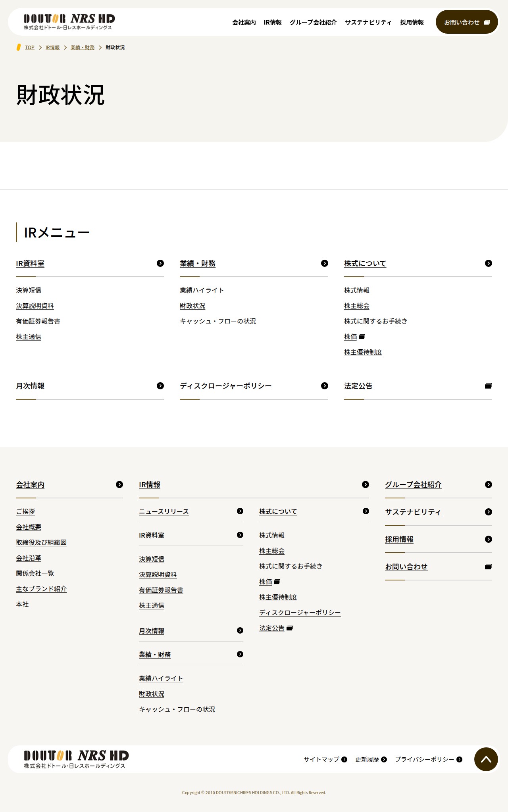
Task: Click the back-to-top arrow button
Action: pos(486,759)
